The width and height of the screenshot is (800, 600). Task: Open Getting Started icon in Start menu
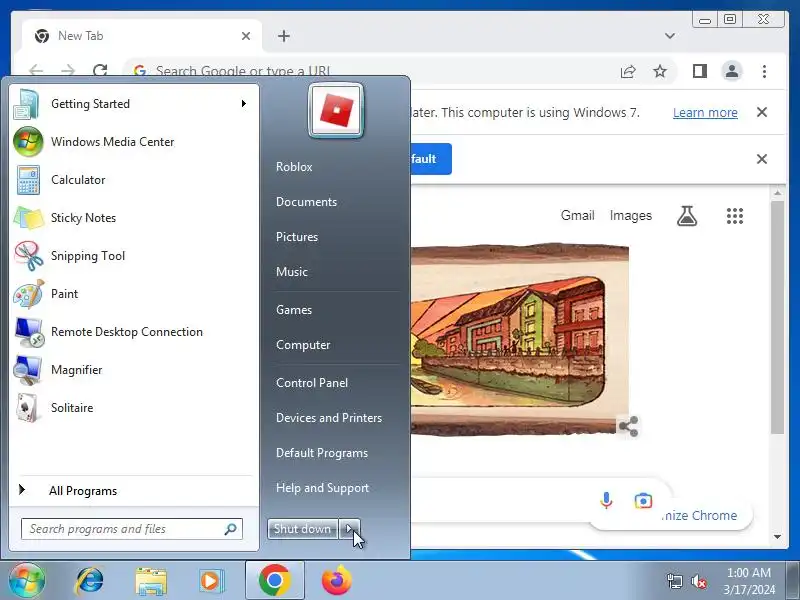27,104
